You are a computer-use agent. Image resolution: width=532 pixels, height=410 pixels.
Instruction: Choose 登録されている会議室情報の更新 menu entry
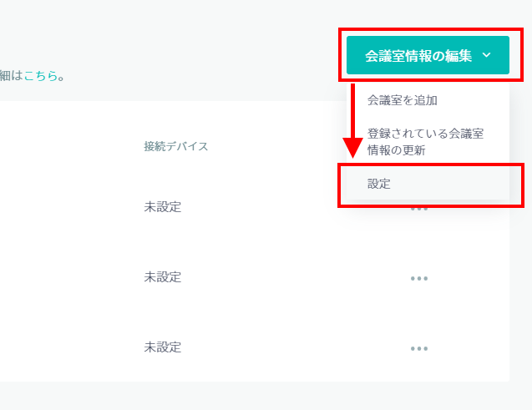[428, 142]
